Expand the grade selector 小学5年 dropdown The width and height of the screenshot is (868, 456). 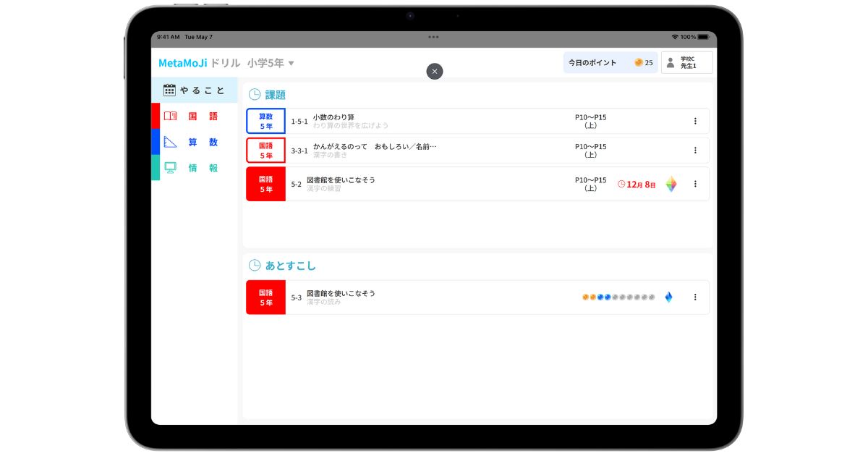[x=272, y=63]
